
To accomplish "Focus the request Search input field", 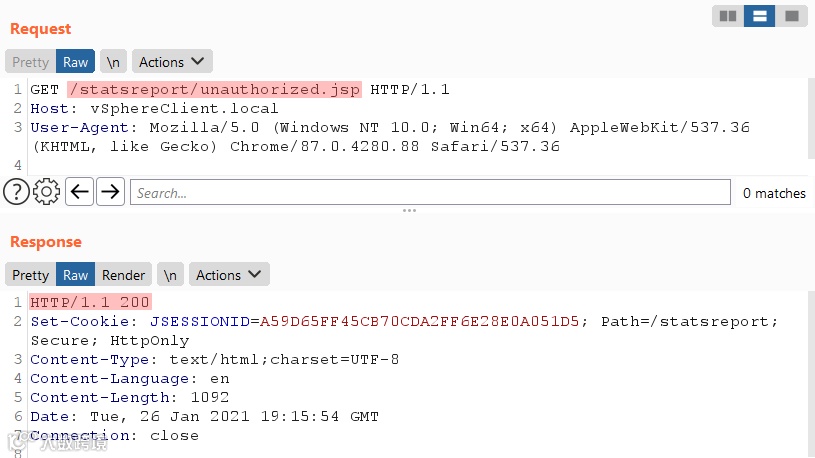I will [430, 192].
